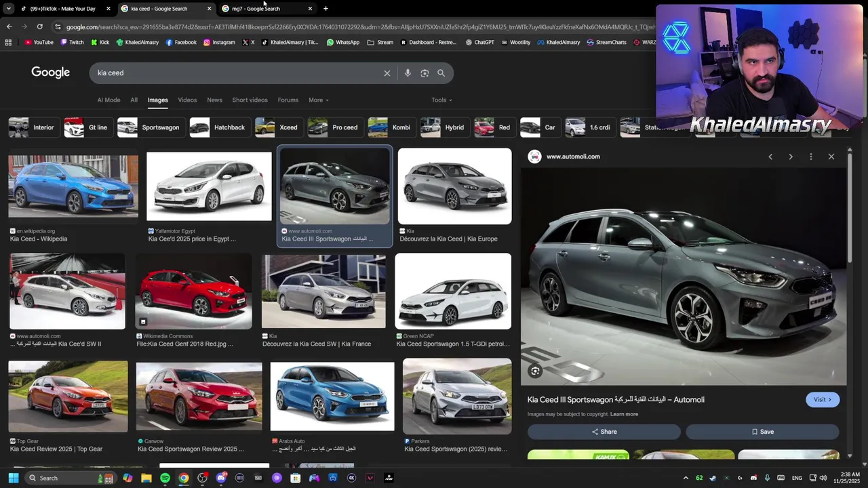Open three-dot options in image preview
The image size is (868, 488).
(811, 157)
